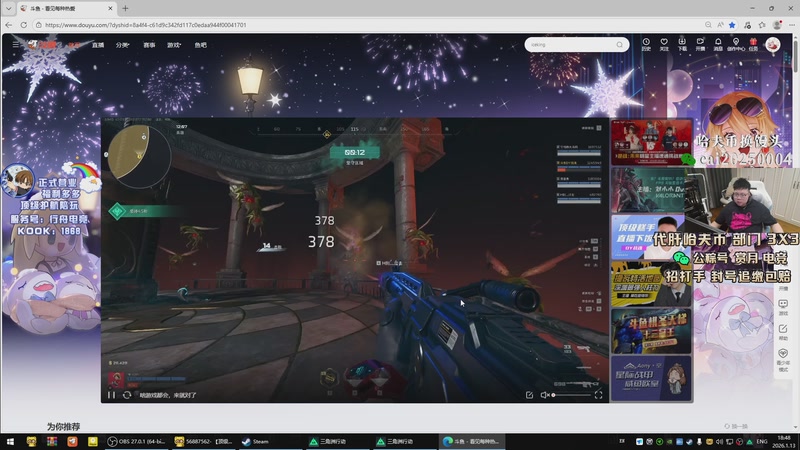Switch to OBS 27.0.1 on taskbar

tap(137, 441)
